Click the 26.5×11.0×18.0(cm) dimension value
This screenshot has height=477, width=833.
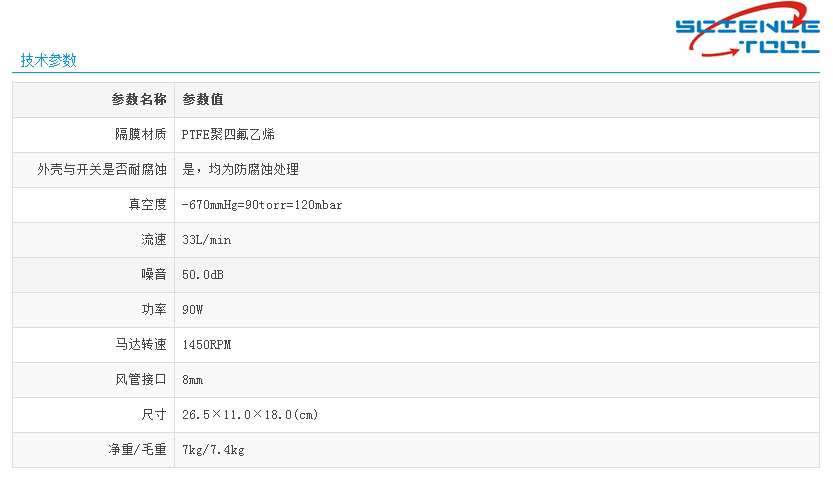tap(250, 415)
